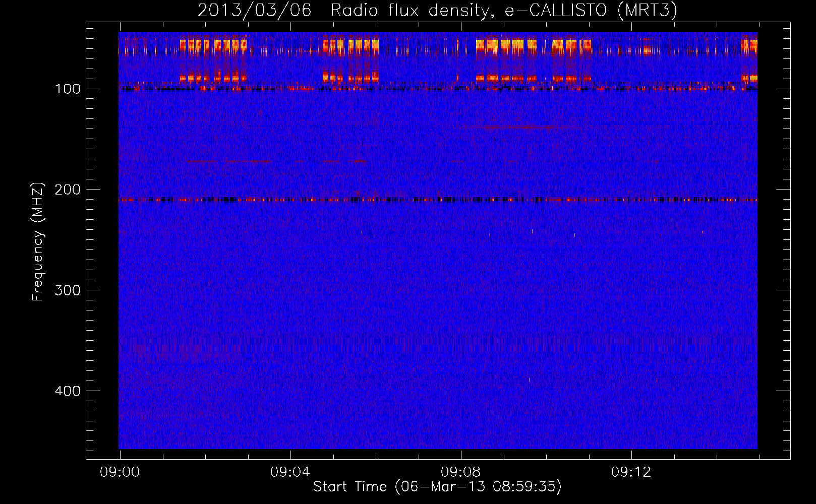Click the 09:00 time tick label
Viewport: 816px width, 504px height.
pyautogui.click(x=120, y=472)
